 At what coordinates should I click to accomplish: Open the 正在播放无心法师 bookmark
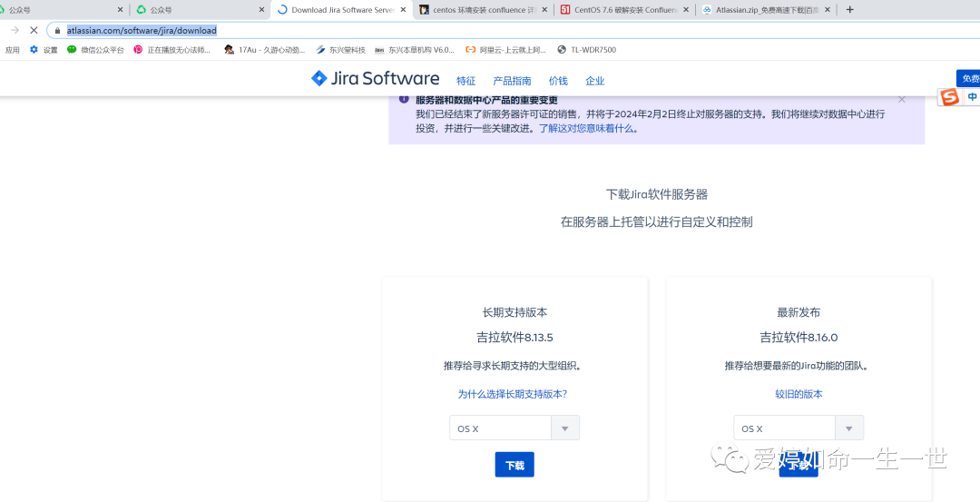tap(171, 49)
